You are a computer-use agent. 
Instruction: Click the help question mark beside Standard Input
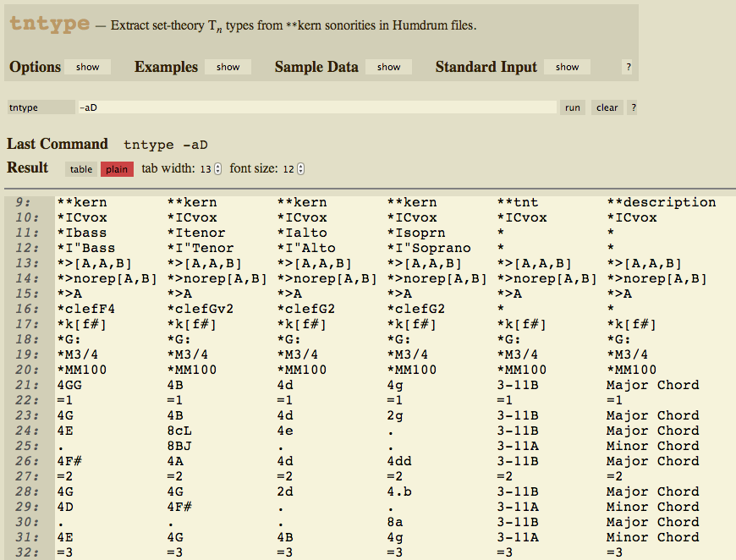(628, 67)
